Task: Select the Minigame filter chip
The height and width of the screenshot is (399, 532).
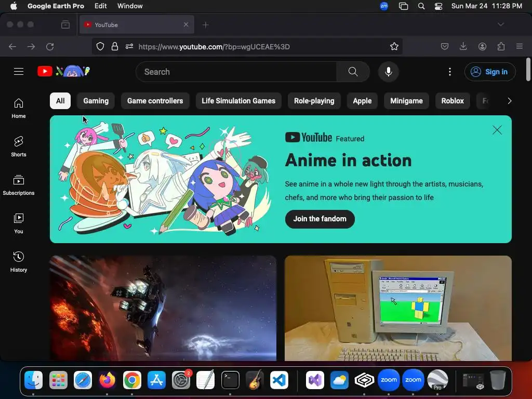Action: 406,101
